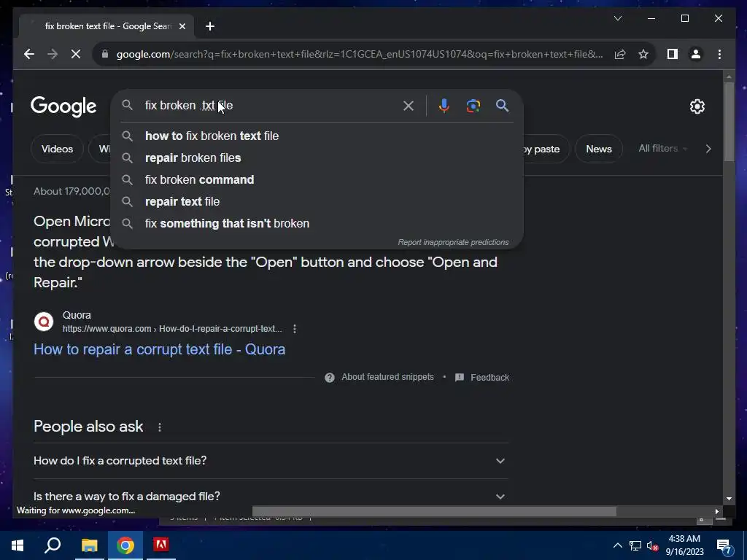Image resolution: width=747 pixels, height=560 pixels.
Task: Start a voice search with the microphone
Action: 444,106
